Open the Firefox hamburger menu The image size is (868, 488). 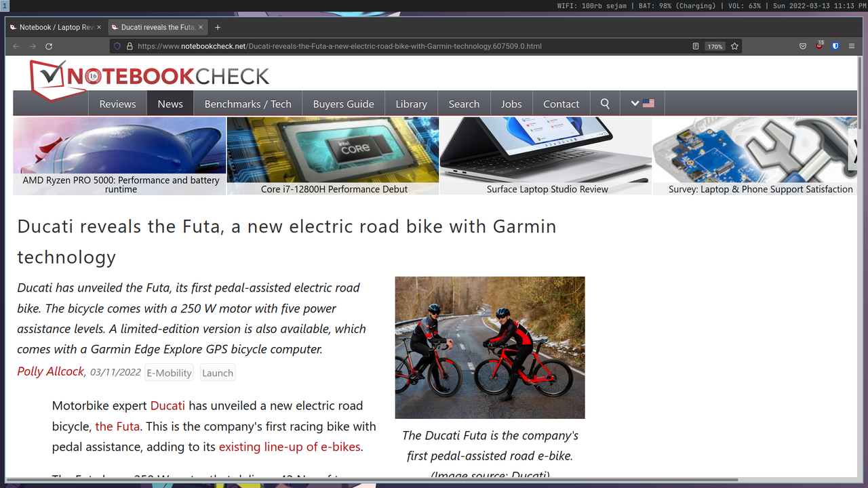[x=852, y=46]
